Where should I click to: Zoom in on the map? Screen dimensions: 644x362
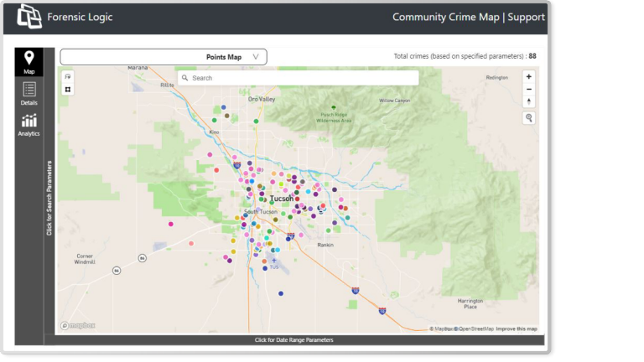click(528, 76)
